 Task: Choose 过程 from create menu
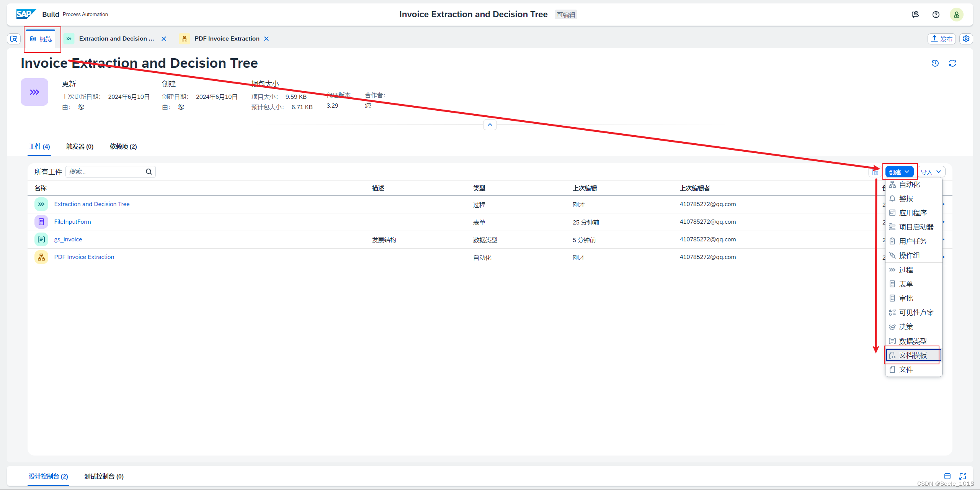tap(914, 270)
